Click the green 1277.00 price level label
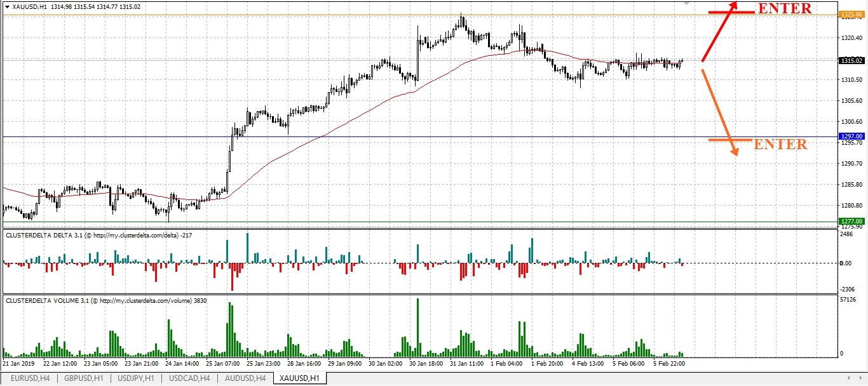The width and height of the screenshot is (868, 386). 850,222
